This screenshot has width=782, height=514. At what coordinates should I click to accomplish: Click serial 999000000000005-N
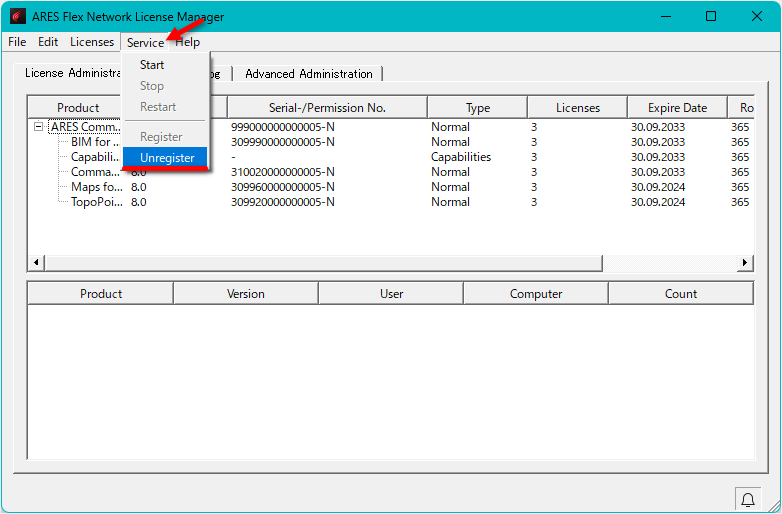point(282,127)
